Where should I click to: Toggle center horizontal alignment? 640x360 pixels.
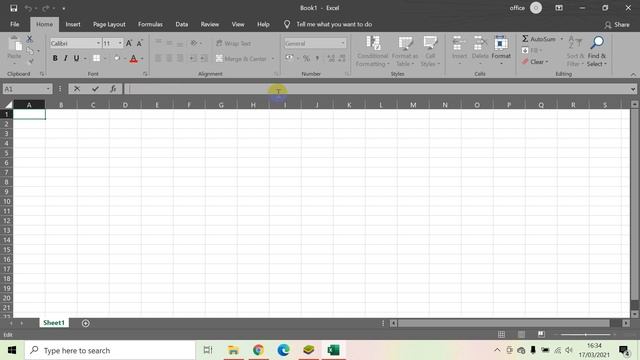169,58
